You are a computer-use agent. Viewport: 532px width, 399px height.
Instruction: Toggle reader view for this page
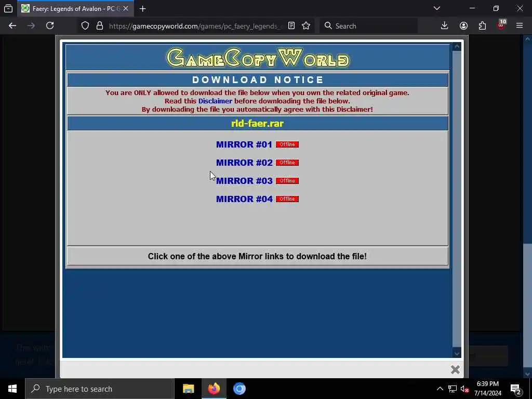point(291,26)
